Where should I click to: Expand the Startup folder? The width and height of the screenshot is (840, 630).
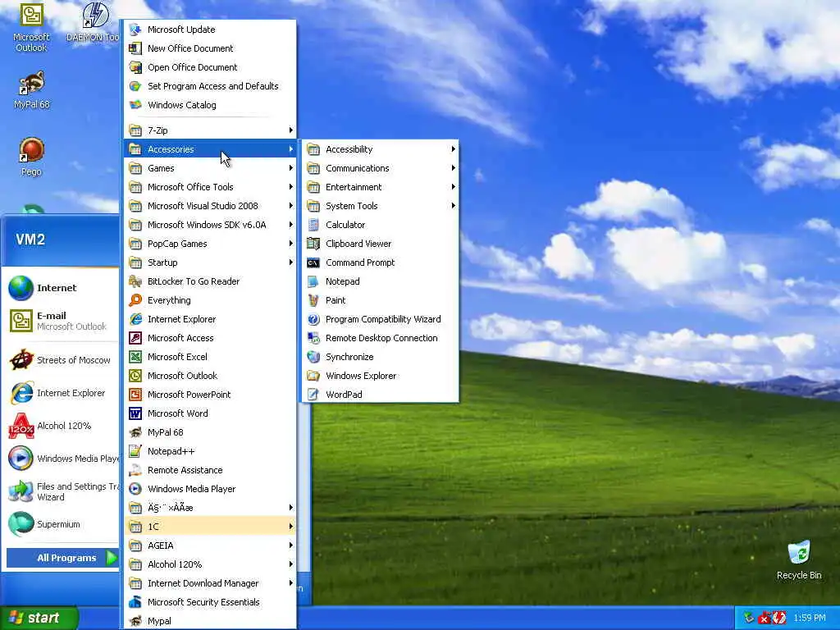210,262
